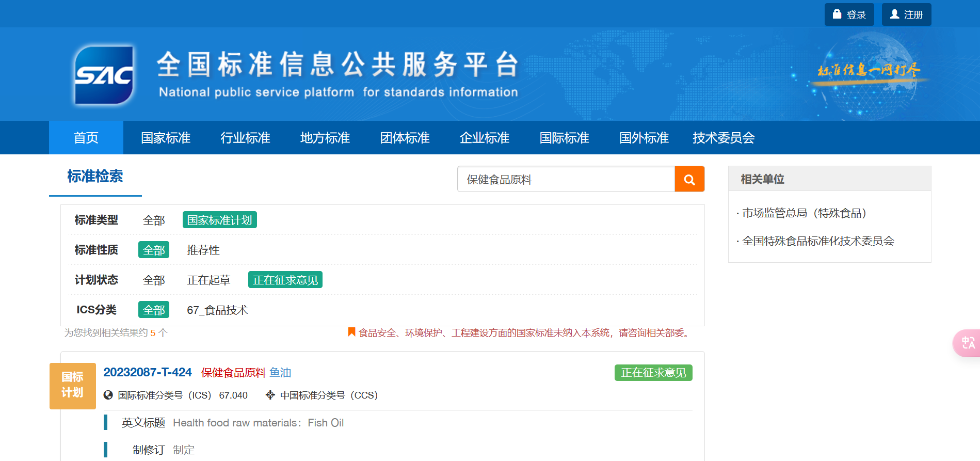Choose 正在起草 plan status filter

[x=208, y=280]
